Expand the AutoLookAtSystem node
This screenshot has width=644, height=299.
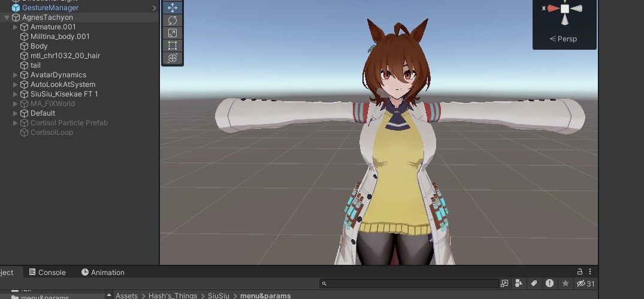point(15,84)
